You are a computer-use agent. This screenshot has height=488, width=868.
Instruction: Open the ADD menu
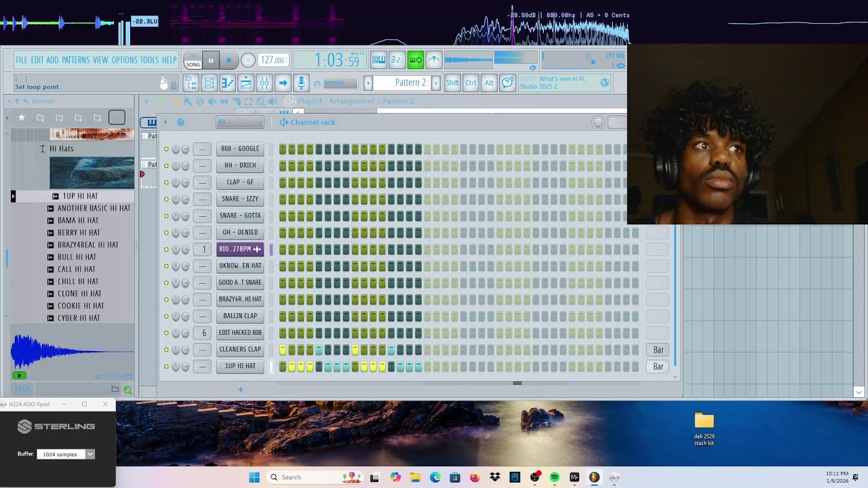(52, 60)
